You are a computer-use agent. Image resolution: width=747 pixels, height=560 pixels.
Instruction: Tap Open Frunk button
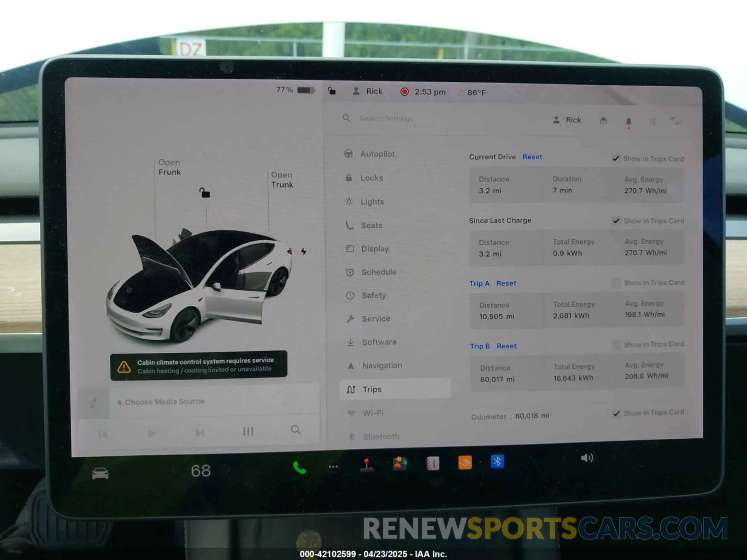169,167
